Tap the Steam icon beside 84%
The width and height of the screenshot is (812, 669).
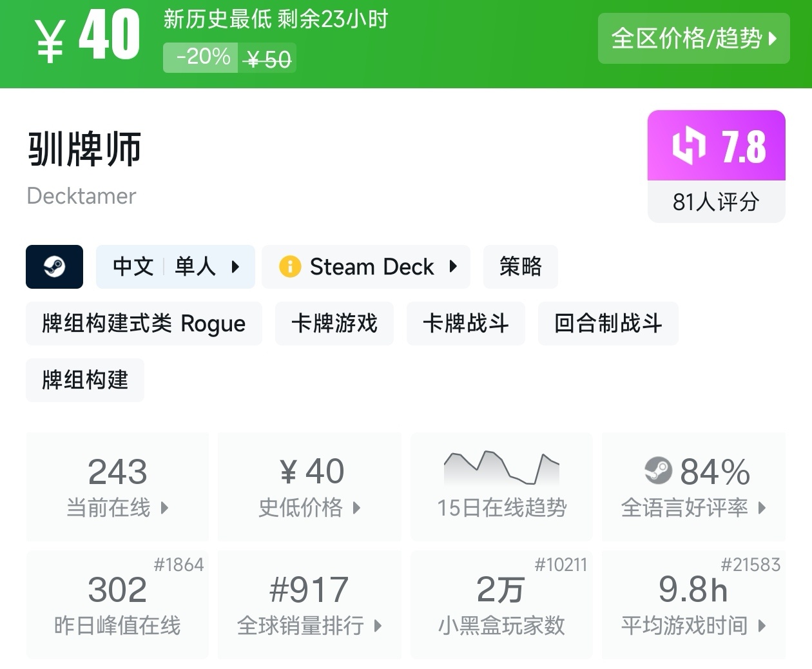pyautogui.click(x=658, y=470)
